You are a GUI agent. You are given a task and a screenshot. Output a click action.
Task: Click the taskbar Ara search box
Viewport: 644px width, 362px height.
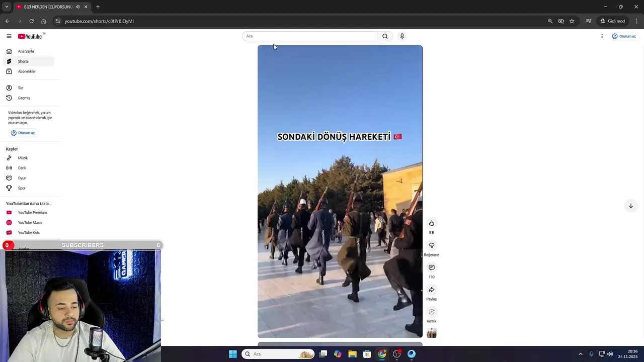pyautogui.click(x=278, y=354)
